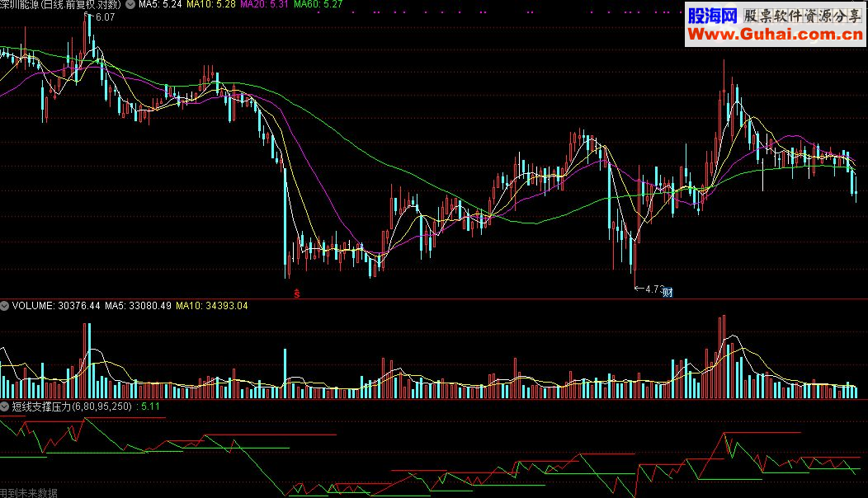This screenshot has width=868, height=498.
Task: Expand the main chart indicator dropdown arrow
Action: pos(130,4)
